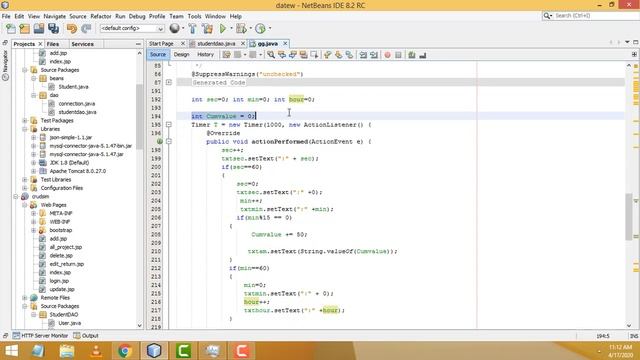Switch to the Files tab

[53, 44]
